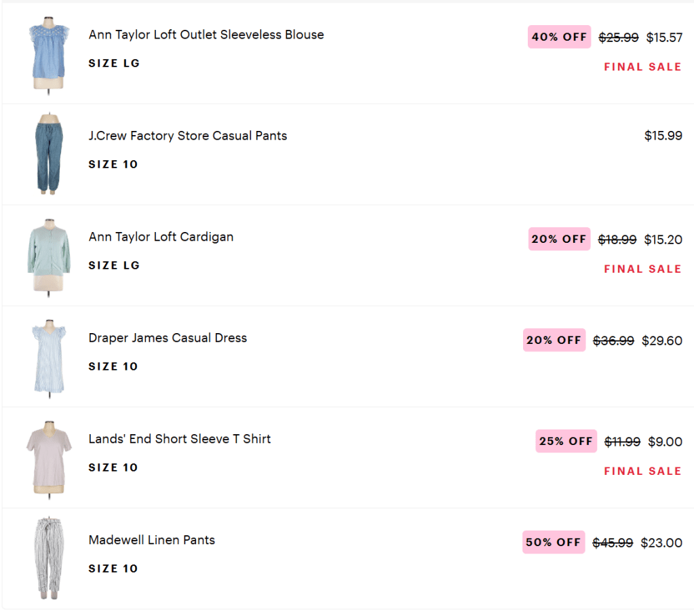694x616 pixels.
Task: Open the J.Crew casual pants image
Action: tap(49, 155)
